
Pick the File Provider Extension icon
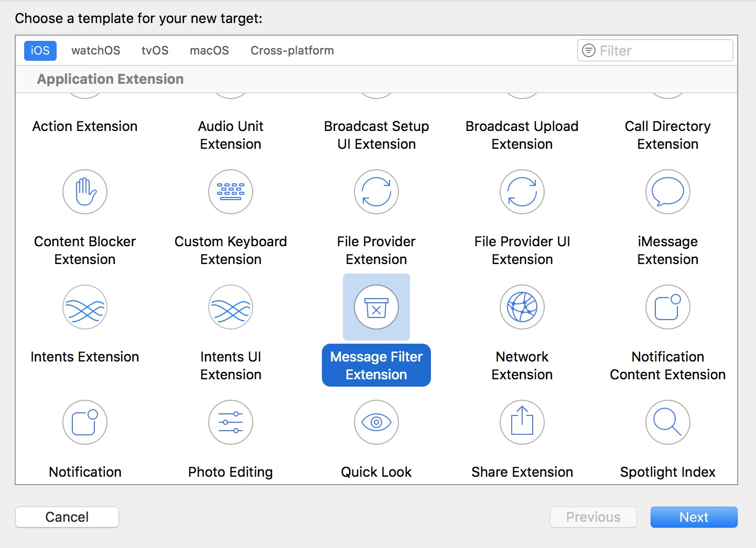point(376,192)
